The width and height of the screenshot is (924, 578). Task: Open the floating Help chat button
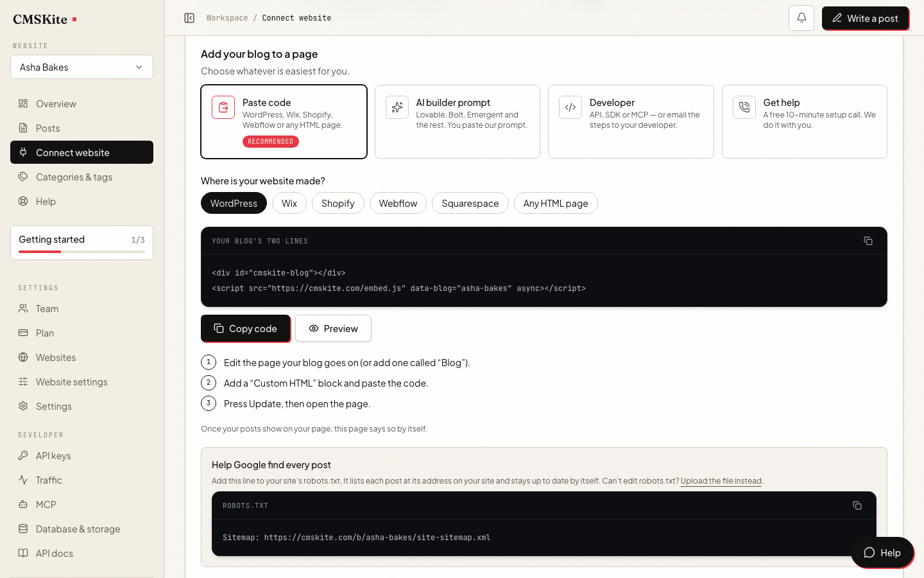coord(882,552)
